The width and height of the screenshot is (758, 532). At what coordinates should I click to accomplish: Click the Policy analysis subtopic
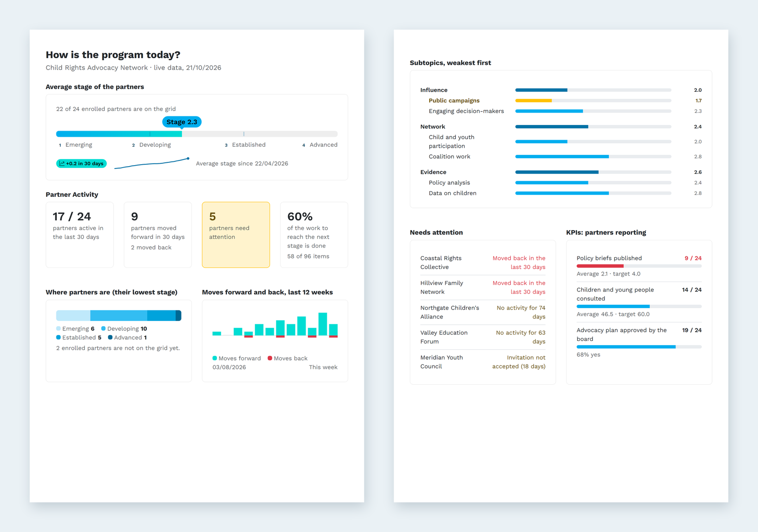561,183
